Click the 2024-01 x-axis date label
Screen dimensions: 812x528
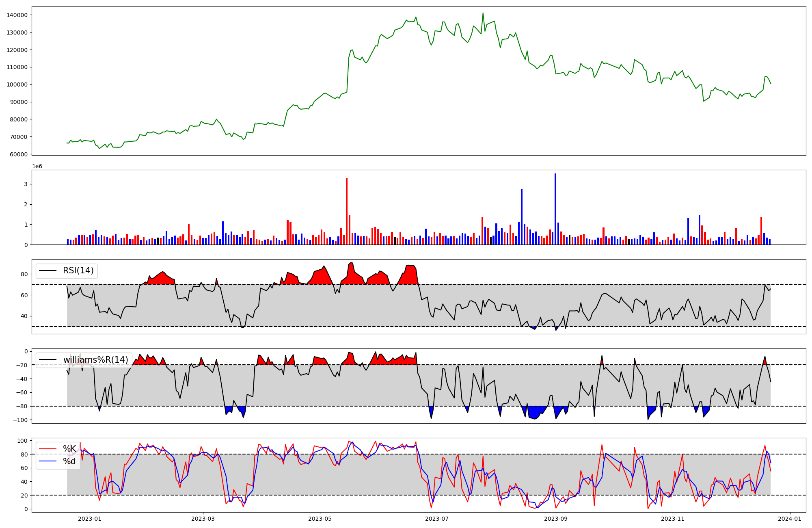point(790,519)
